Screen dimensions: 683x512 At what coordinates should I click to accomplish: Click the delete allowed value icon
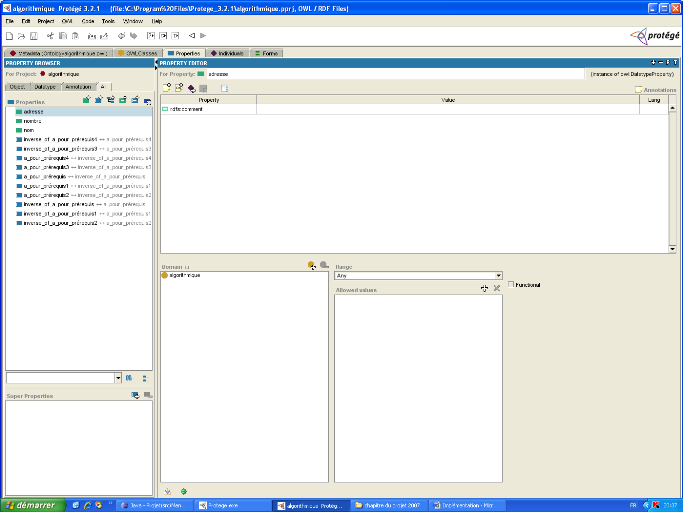[x=496, y=288]
